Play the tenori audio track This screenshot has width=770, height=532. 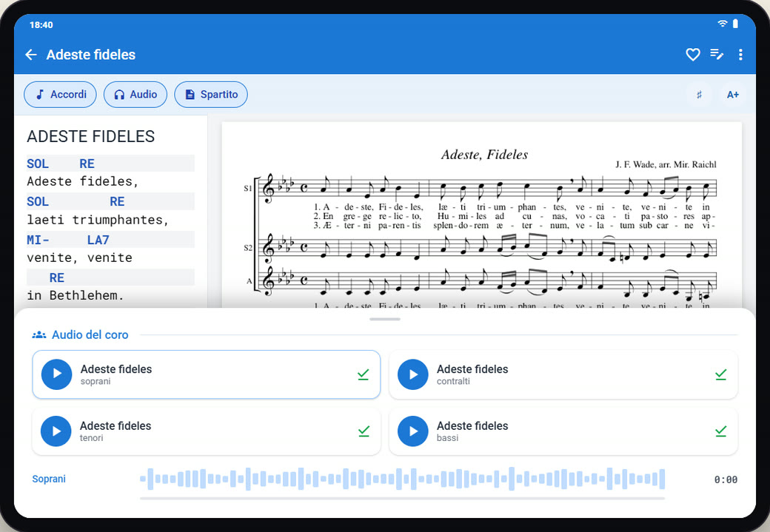tap(56, 431)
